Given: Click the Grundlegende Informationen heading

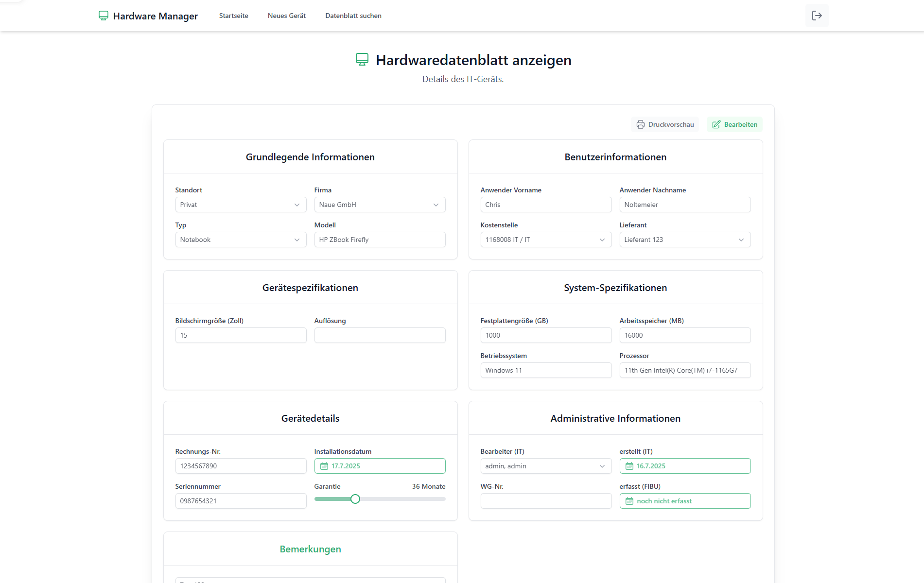Looking at the screenshot, I should [310, 157].
